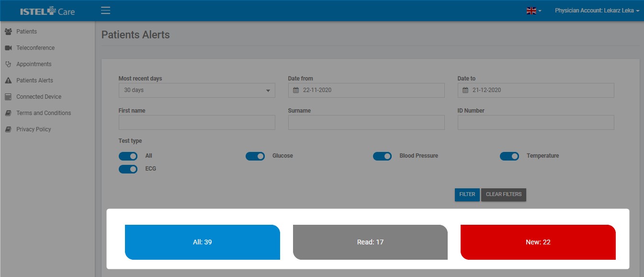This screenshot has width=644, height=277.
Task: Click the calendar icon in Date from
Action: (296, 90)
